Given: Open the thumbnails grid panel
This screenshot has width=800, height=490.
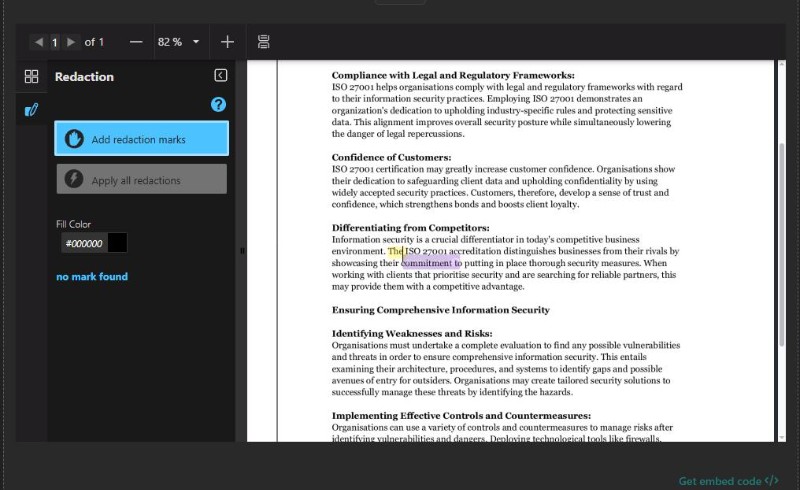Looking at the screenshot, I should (x=31, y=77).
